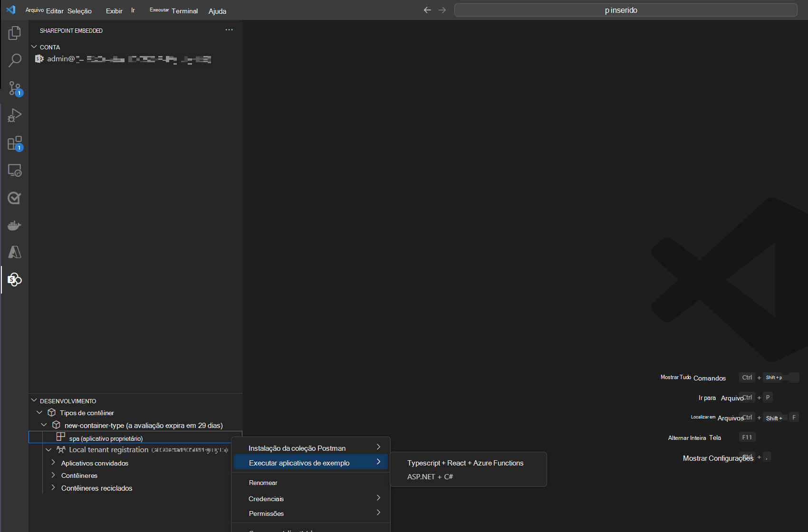
Task: Click Mostrar Tudo Comandos shortcut hint
Action: click(693, 378)
